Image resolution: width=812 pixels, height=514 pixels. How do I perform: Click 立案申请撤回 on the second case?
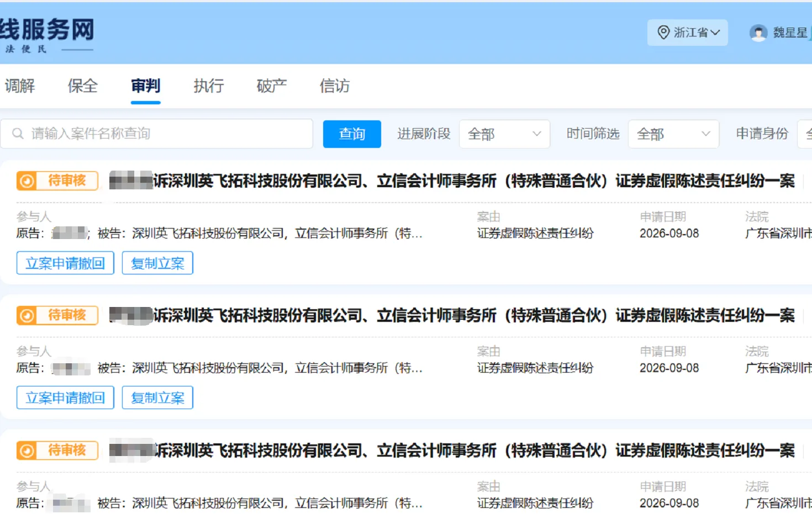tap(65, 398)
